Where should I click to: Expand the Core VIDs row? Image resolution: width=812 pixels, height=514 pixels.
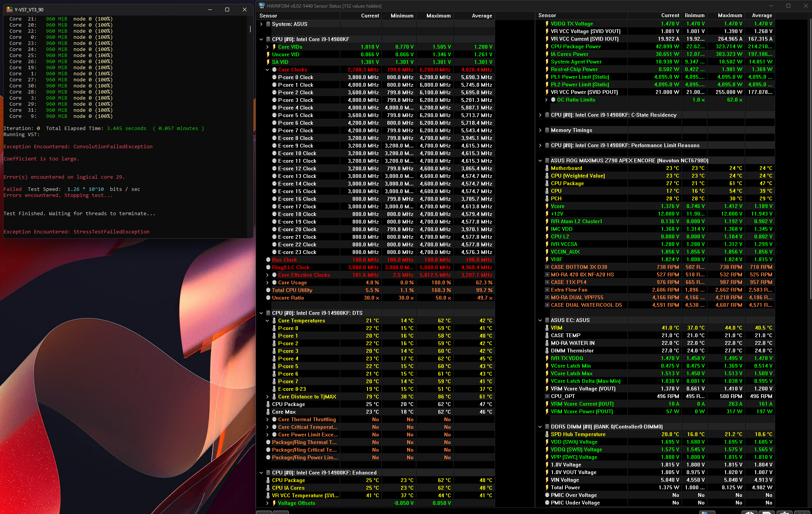(267, 47)
